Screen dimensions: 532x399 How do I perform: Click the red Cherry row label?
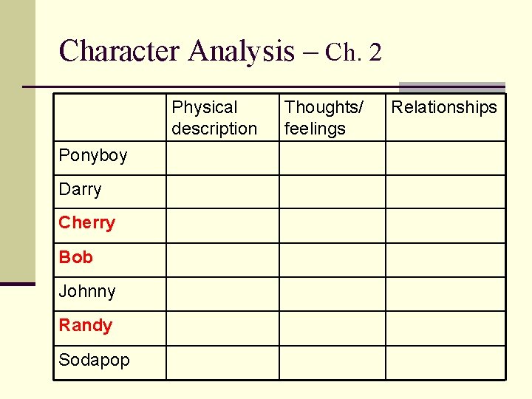tap(87, 223)
